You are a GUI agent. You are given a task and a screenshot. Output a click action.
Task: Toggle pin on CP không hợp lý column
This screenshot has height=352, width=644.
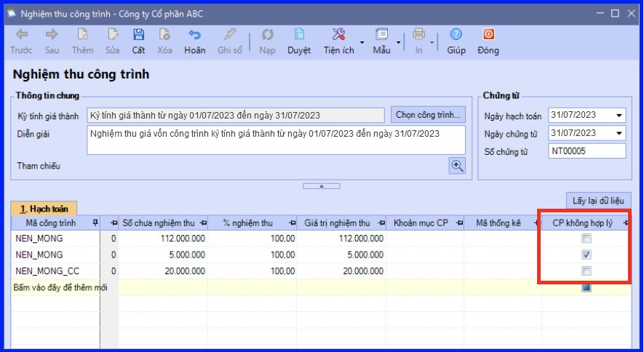(626, 223)
